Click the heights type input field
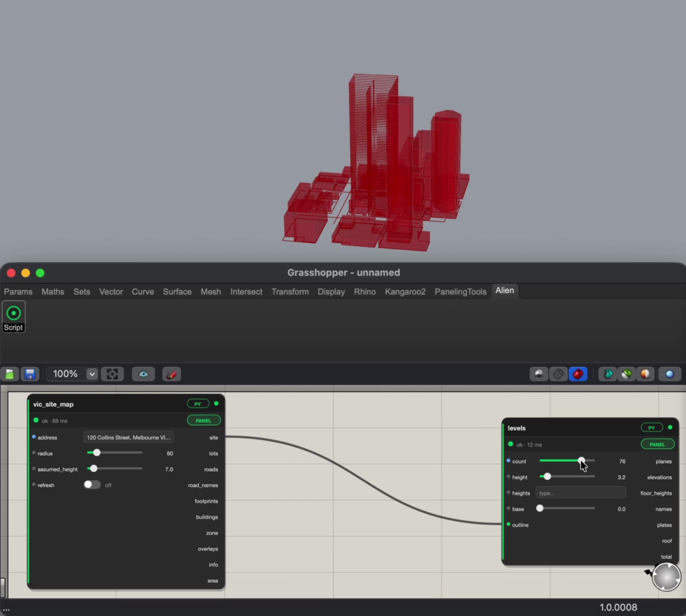Image resolution: width=686 pixels, height=616 pixels. coord(581,493)
